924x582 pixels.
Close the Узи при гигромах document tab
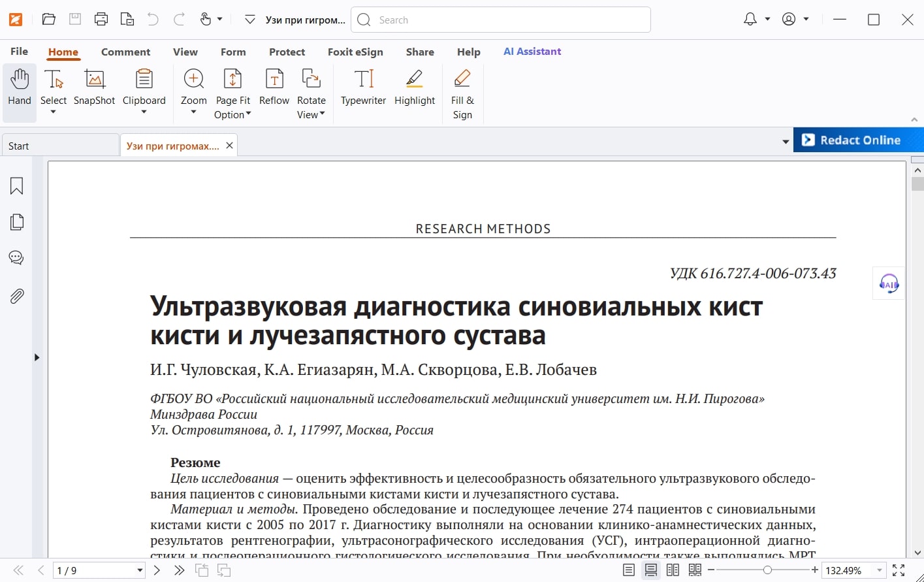click(x=229, y=146)
